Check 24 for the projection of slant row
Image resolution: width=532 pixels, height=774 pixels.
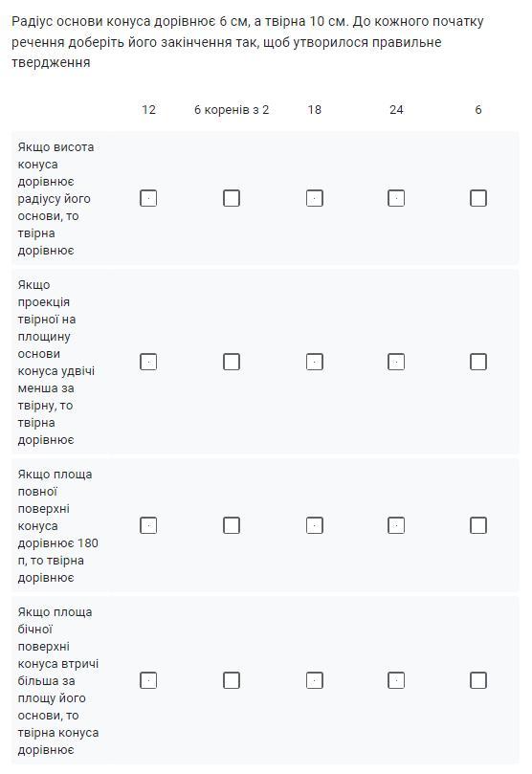396,362
